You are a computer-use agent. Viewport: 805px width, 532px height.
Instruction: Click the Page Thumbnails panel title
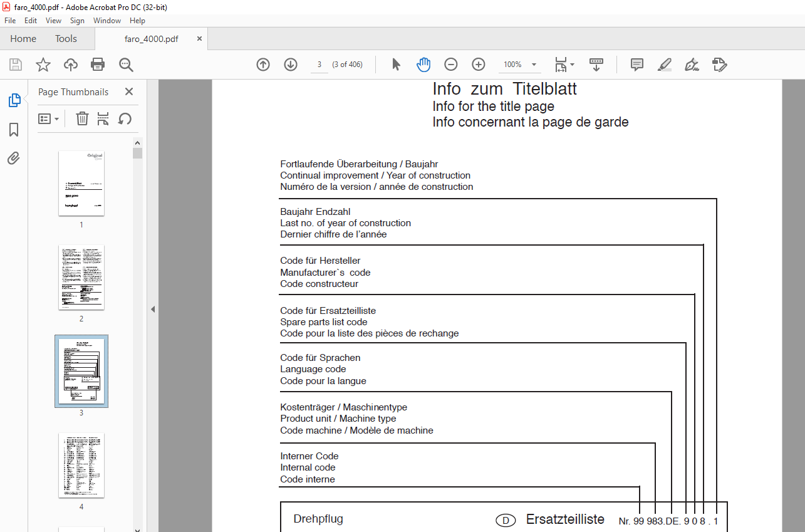73,91
